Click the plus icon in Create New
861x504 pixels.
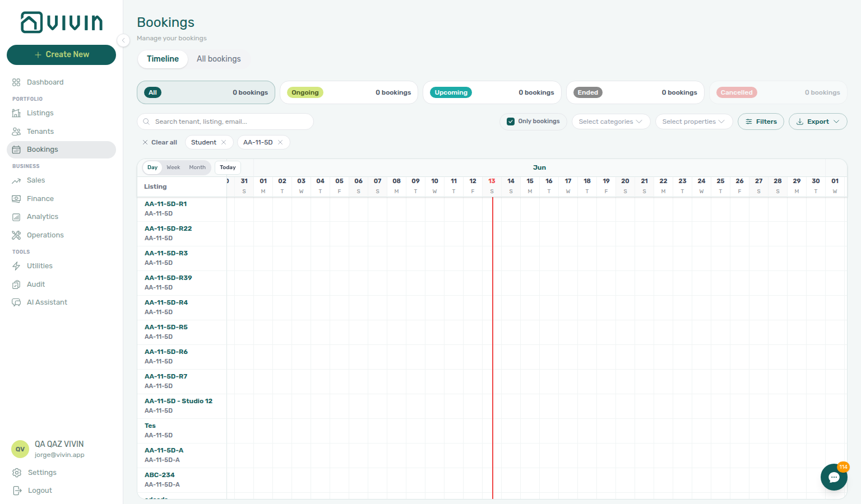(x=38, y=55)
